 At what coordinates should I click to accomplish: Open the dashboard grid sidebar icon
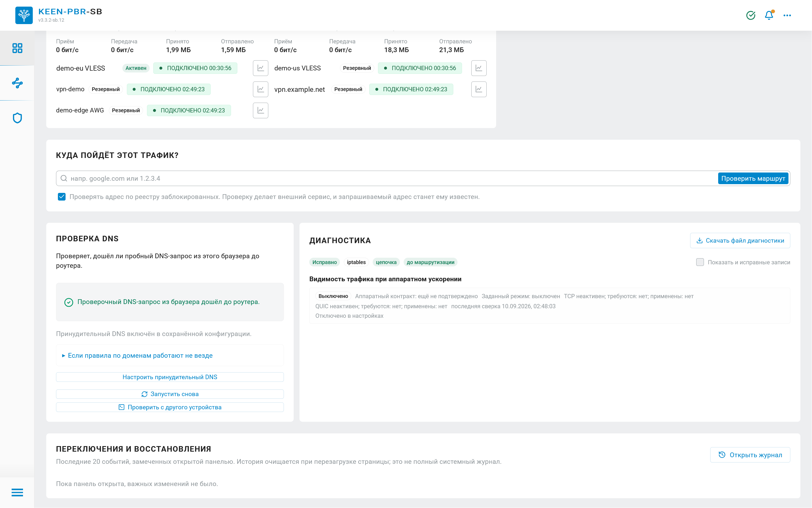tap(17, 48)
